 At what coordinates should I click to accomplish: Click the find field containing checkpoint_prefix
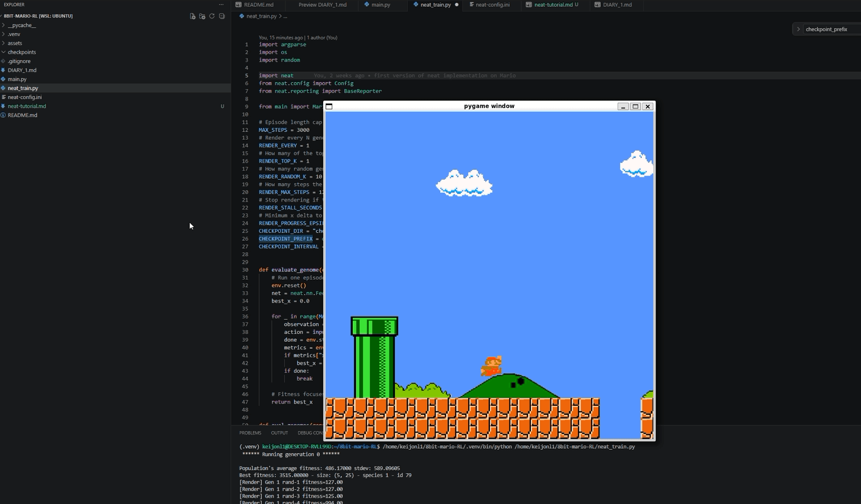(x=832, y=29)
